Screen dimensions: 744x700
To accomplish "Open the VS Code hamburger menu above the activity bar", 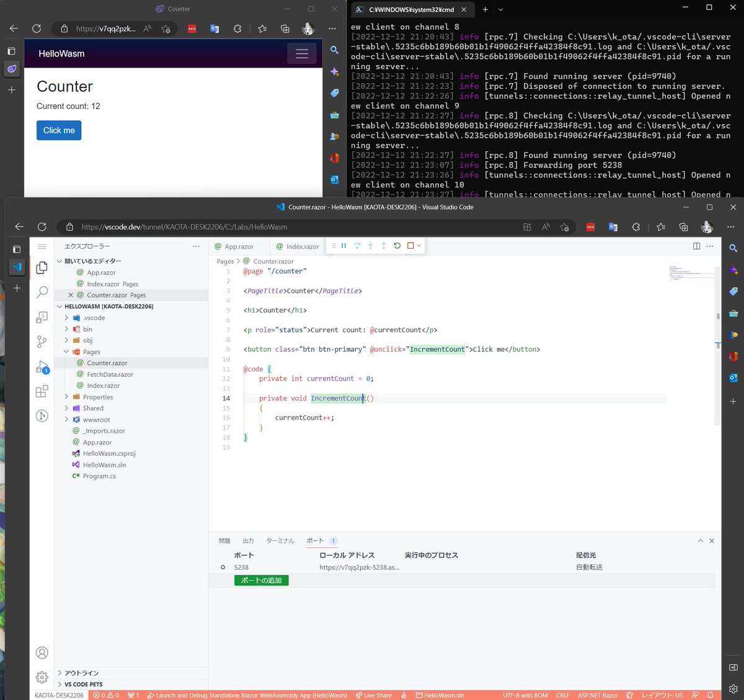I will pyautogui.click(x=42, y=246).
